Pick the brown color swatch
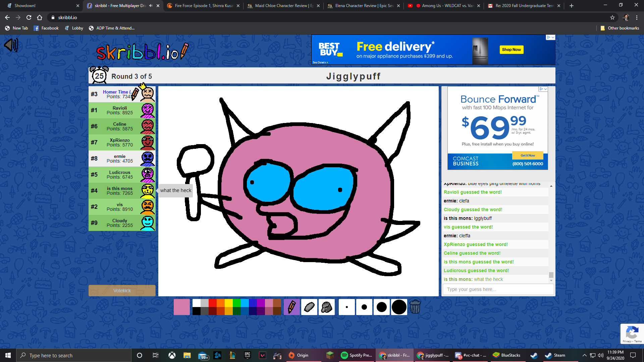Viewport: 644px width, 362px height. click(x=277, y=303)
